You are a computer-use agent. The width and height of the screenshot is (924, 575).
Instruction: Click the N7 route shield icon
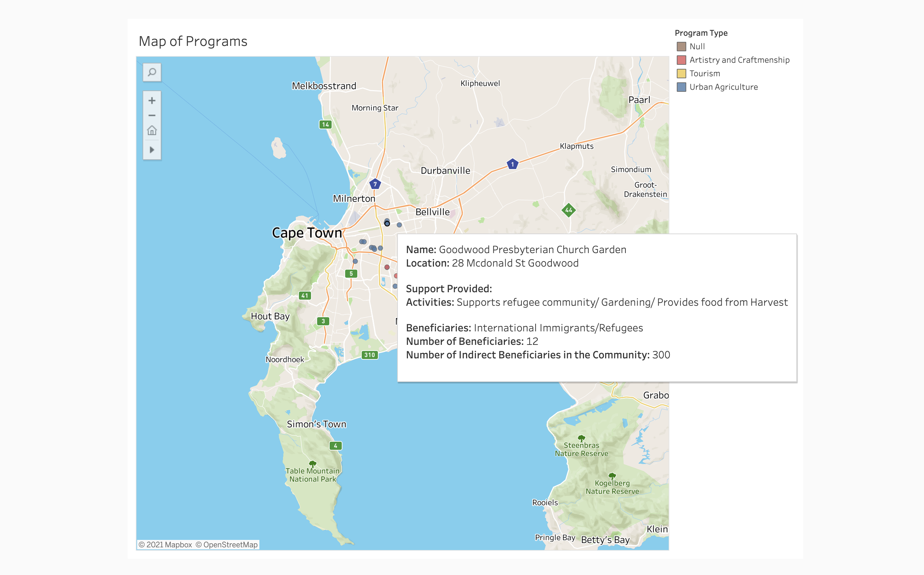click(x=375, y=184)
